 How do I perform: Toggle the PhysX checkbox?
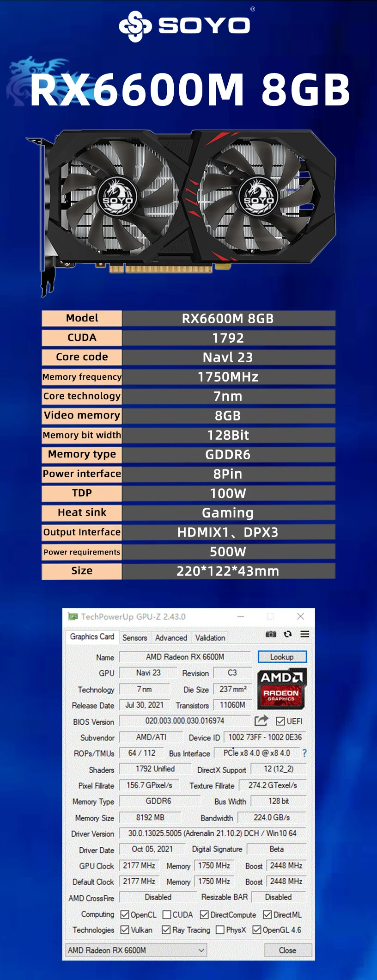220,930
